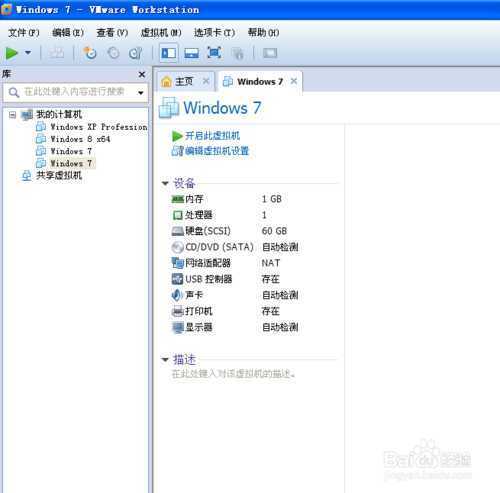Click the 处理器 processor device icon
Image resolution: width=500 pixels, height=493 pixels.
[177, 215]
